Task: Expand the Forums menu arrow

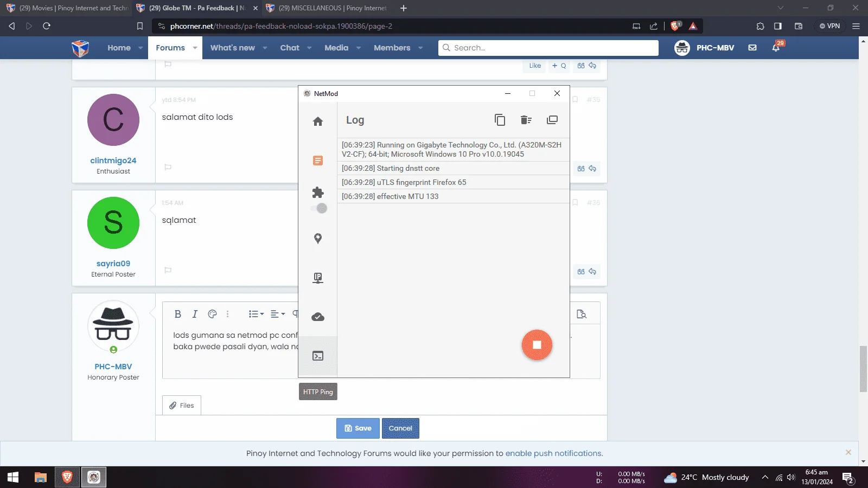Action: pos(195,48)
